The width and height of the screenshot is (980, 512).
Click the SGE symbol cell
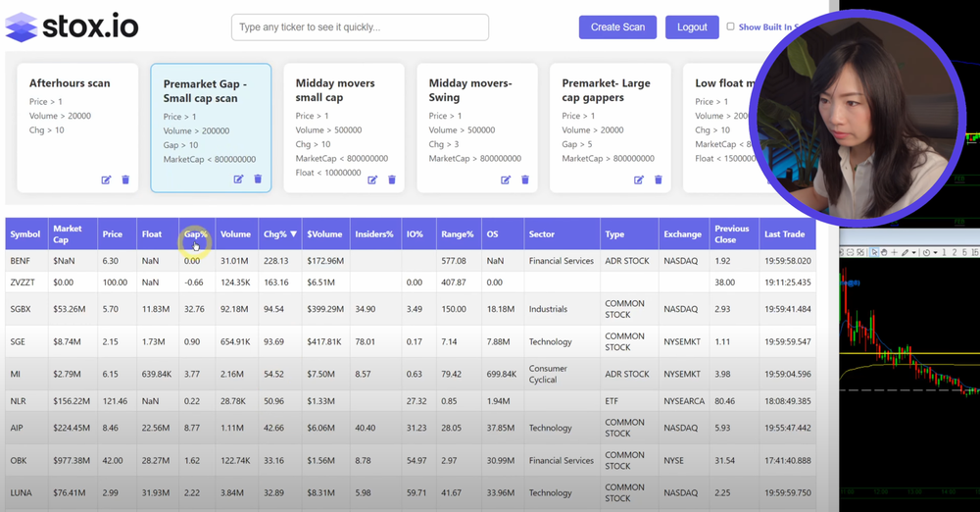coord(26,341)
